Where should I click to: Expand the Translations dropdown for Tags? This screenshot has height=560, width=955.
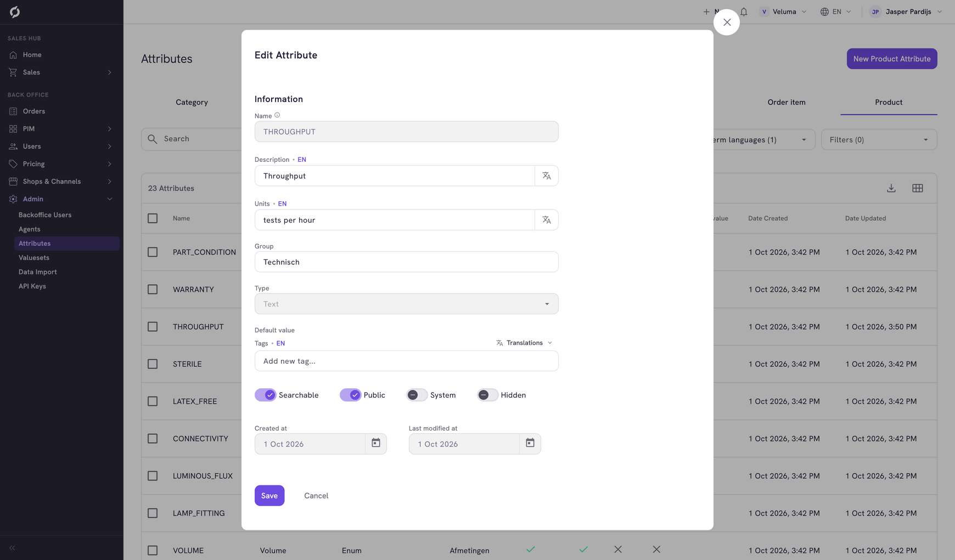(524, 343)
